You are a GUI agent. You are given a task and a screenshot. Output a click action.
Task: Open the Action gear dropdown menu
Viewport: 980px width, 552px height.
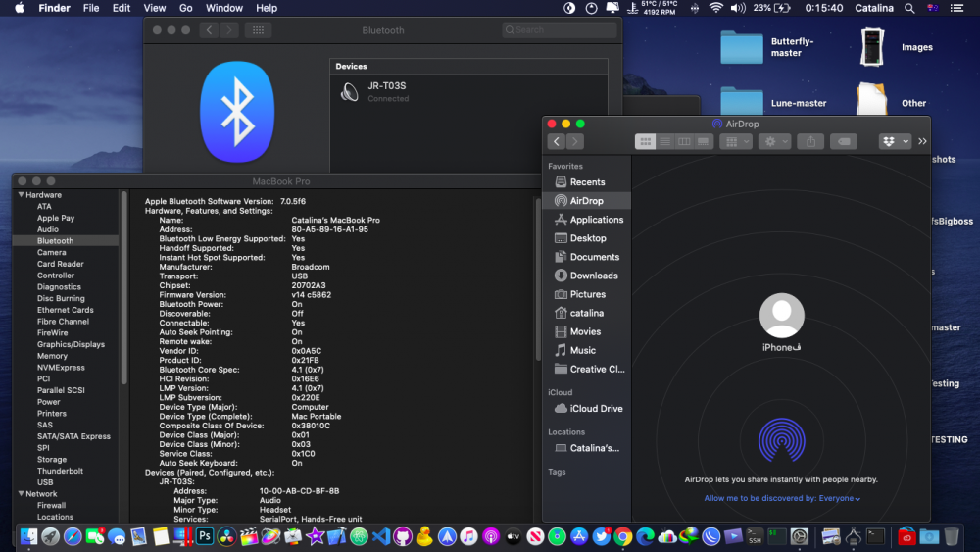click(774, 141)
